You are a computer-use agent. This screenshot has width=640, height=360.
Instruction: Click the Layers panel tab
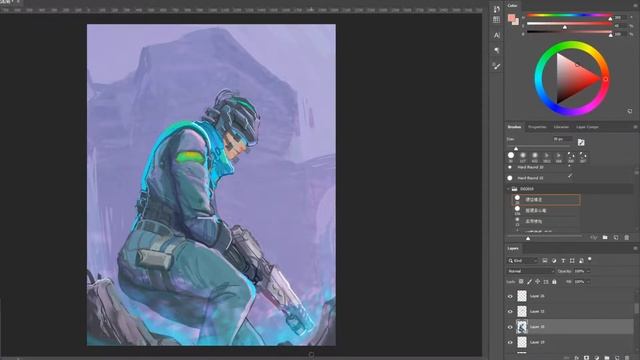(513, 248)
